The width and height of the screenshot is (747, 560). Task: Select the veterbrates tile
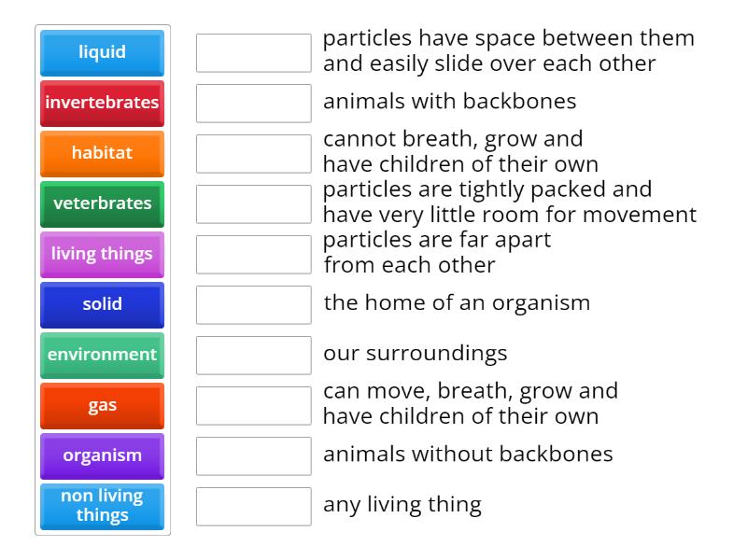tap(102, 203)
